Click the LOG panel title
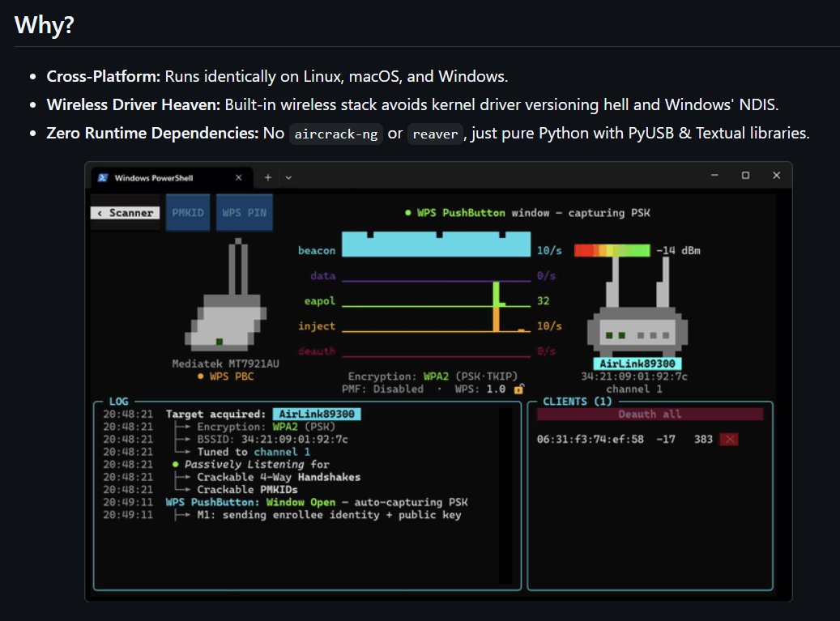This screenshot has width=840, height=621. coord(118,402)
